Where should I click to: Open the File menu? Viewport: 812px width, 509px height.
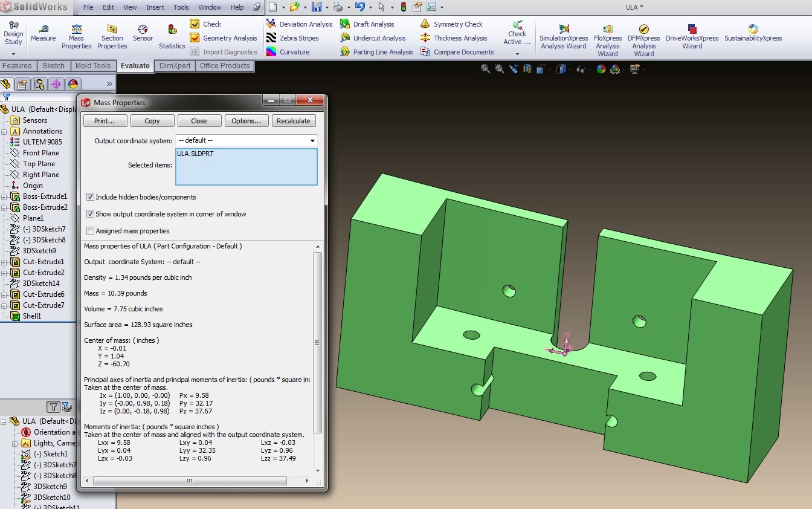point(88,7)
